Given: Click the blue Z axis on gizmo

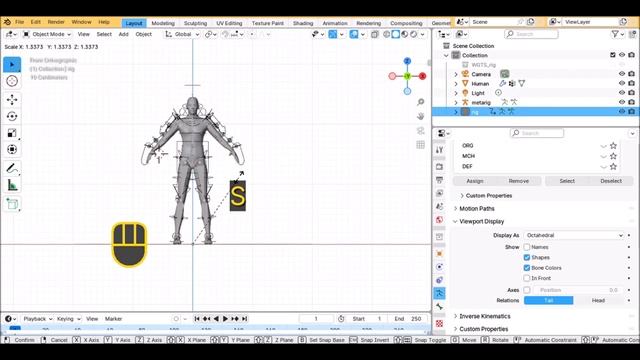Looking at the screenshot, I should click(x=407, y=61).
